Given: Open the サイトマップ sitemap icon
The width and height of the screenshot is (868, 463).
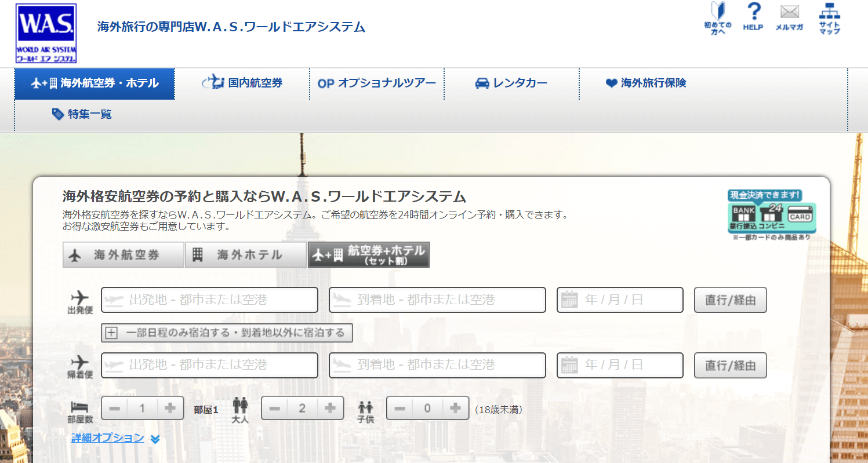Looking at the screenshot, I should (x=830, y=19).
